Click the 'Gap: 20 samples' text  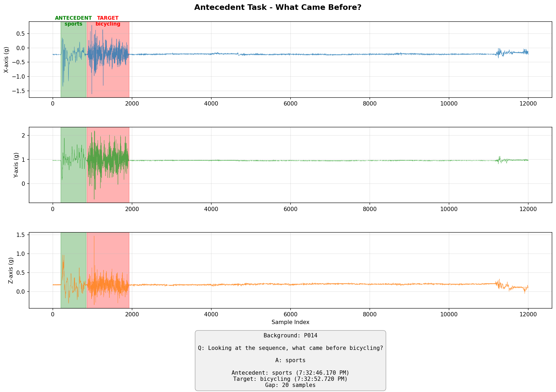[x=290, y=385]
